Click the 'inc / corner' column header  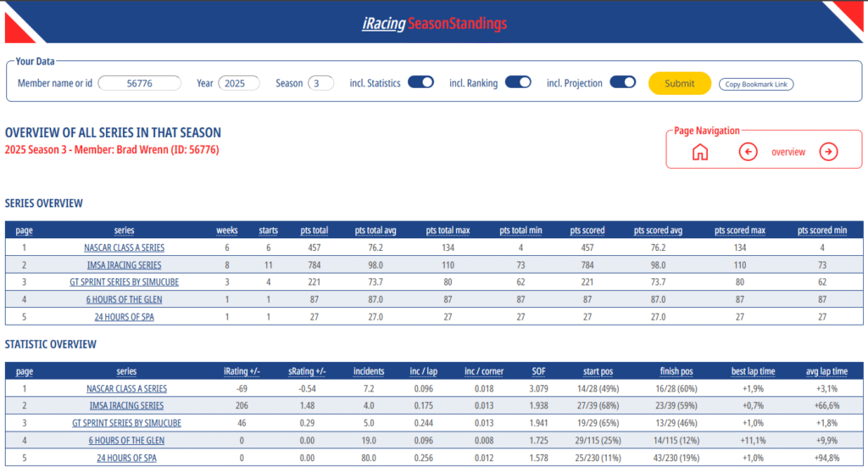click(x=484, y=371)
